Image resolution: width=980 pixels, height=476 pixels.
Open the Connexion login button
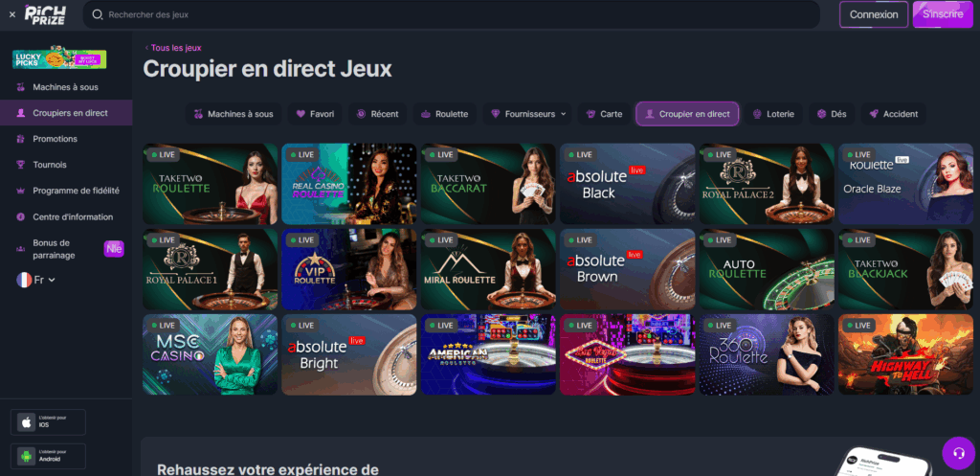873,14
